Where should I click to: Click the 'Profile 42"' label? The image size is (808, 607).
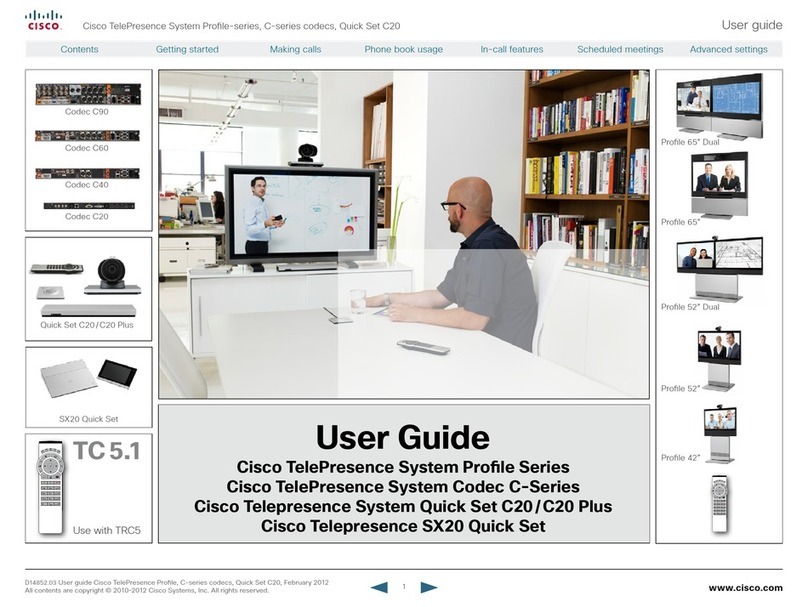[x=680, y=458]
